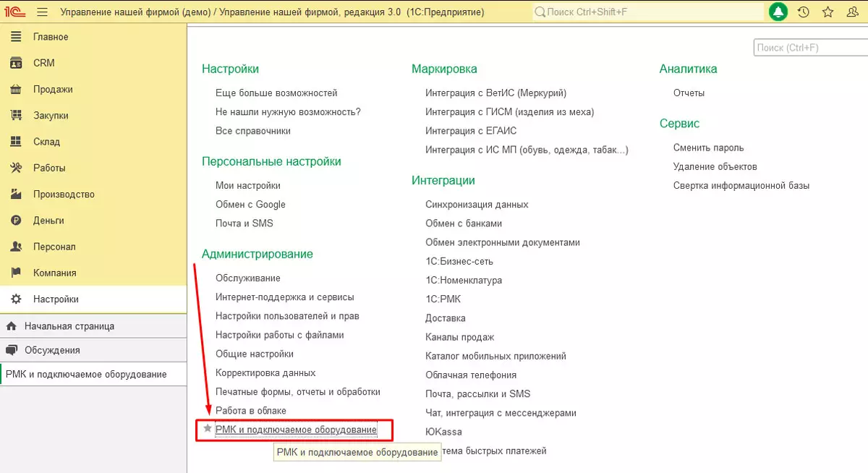
Task: Open Обмен с Google
Action: click(250, 205)
